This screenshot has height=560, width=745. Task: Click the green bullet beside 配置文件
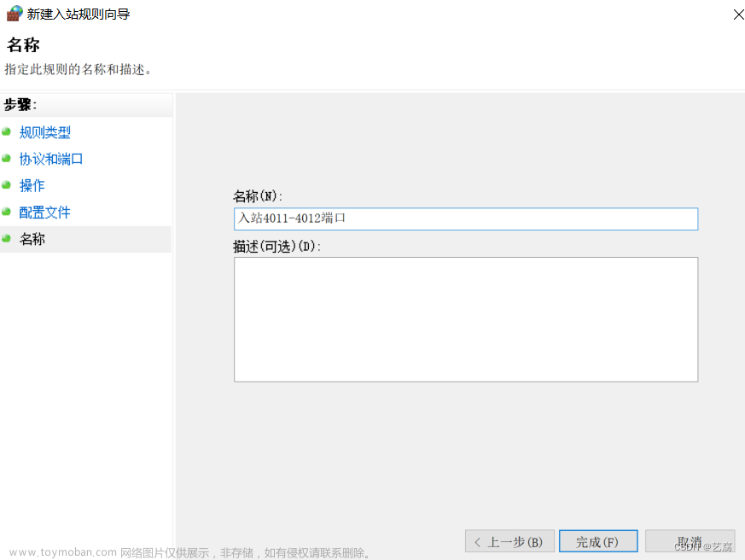point(6,212)
